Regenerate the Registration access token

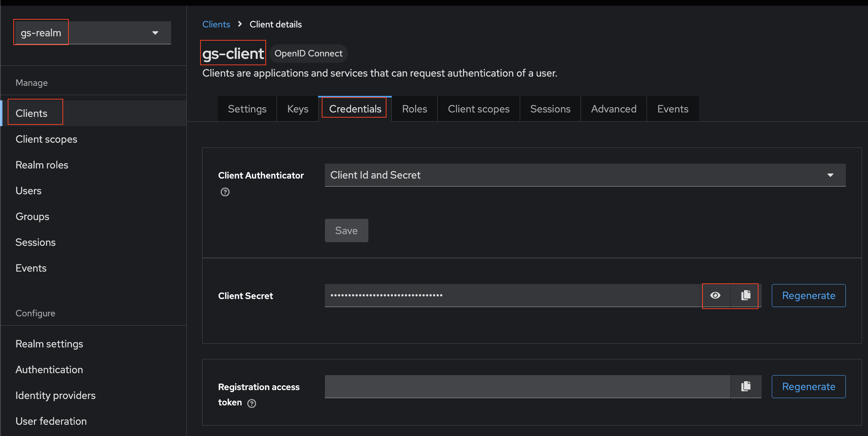tap(808, 386)
